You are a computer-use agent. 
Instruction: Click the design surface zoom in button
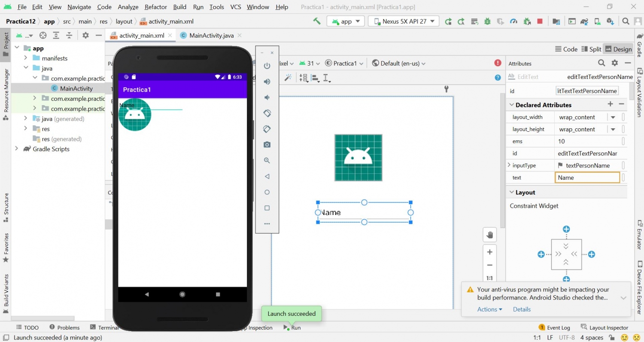click(489, 252)
